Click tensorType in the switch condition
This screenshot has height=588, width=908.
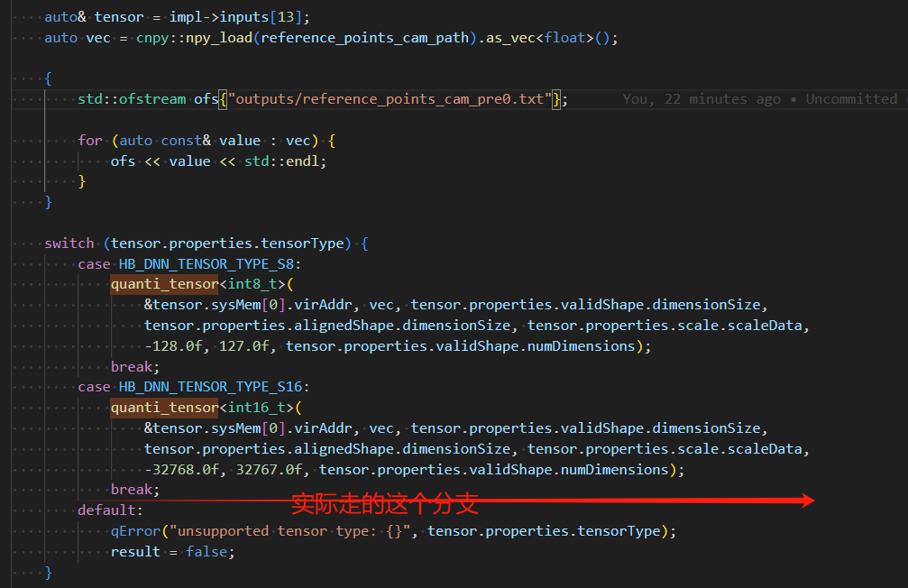(x=308, y=243)
